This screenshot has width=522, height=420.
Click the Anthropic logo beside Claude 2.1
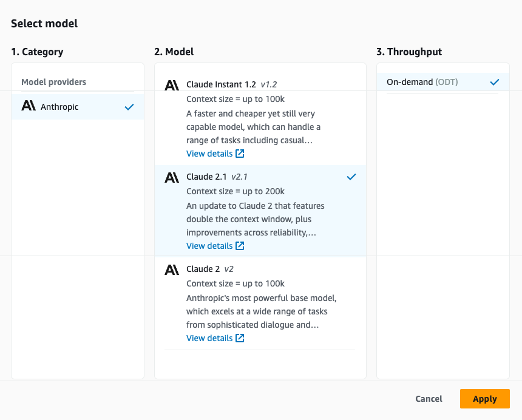pyautogui.click(x=171, y=177)
